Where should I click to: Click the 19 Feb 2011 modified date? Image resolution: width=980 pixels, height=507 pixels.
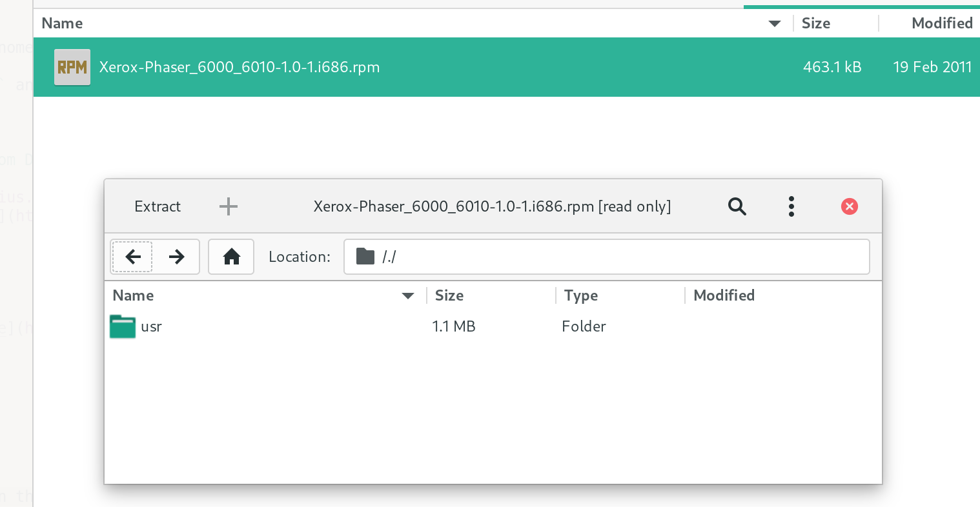(x=932, y=67)
